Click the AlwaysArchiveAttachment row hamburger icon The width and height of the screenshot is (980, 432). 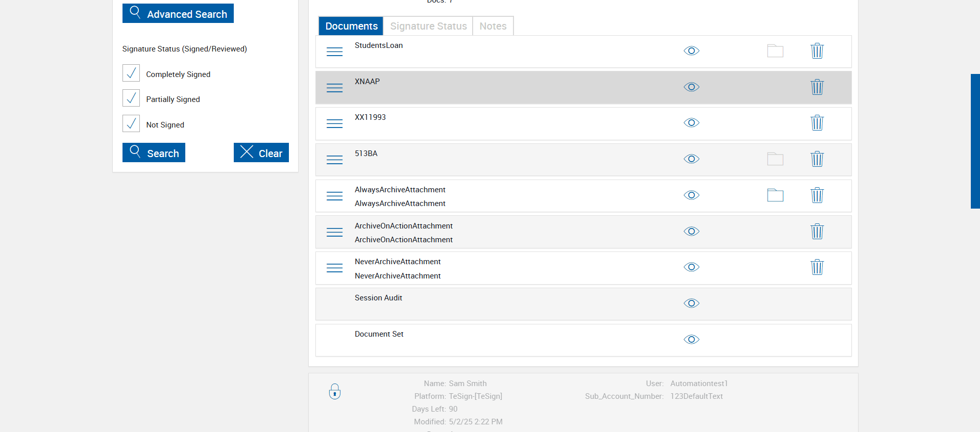pos(334,196)
